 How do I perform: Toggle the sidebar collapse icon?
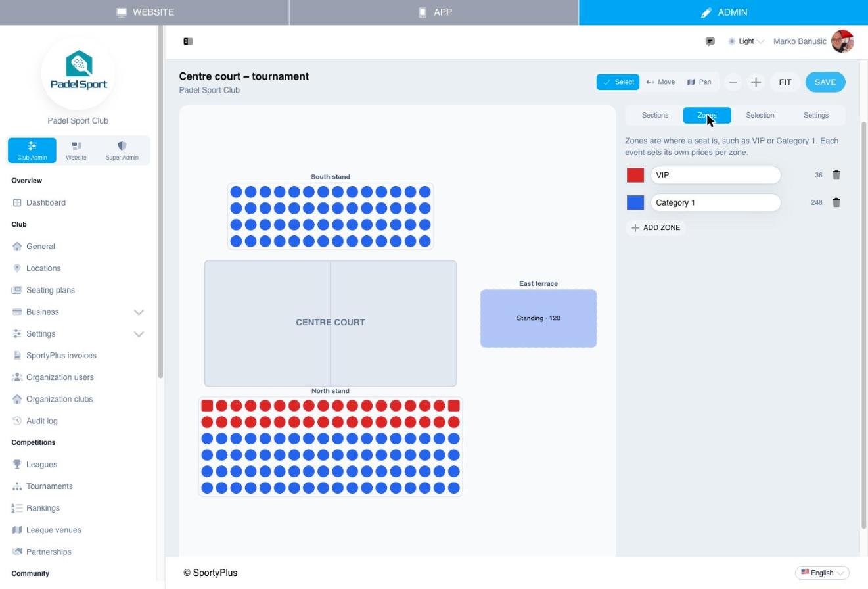[x=188, y=41]
